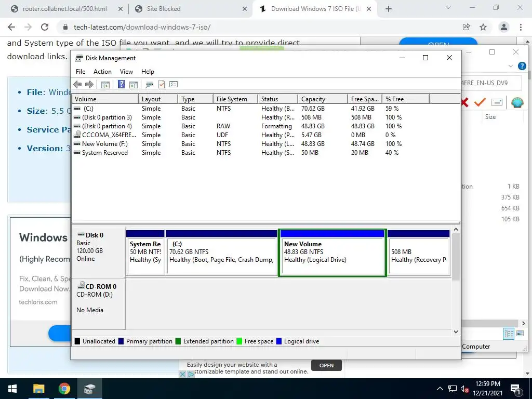Screen dimensions: 532x399
Task: Click the Disk Management title bar icon
Action: tap(79, 58)
